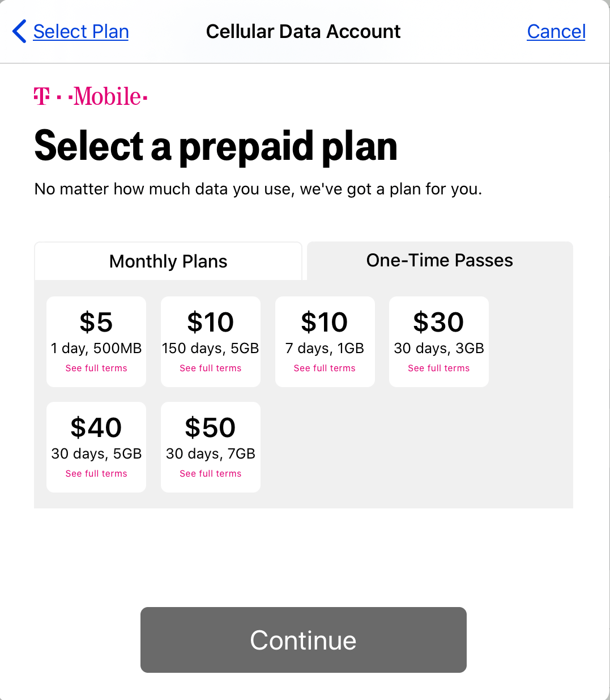Cancel the Cellular Data Account setup
The height and width of the screenshot is (700, 610).
556,32
